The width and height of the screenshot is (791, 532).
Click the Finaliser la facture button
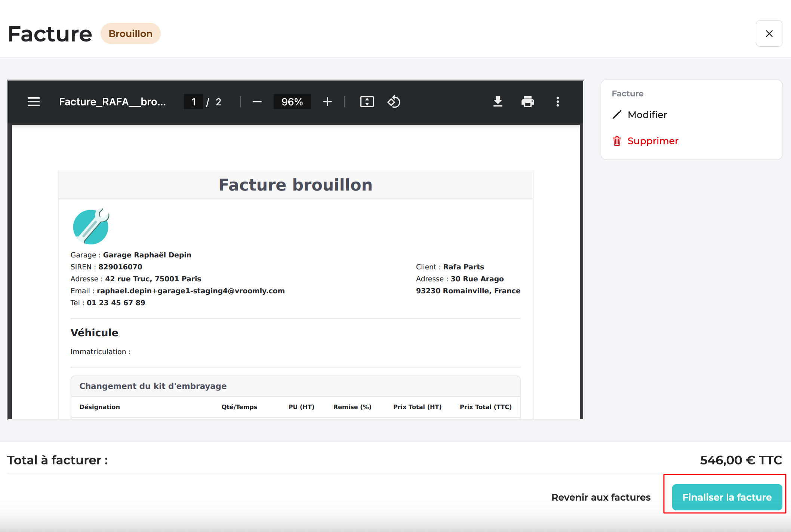click(x=727, y=497)
